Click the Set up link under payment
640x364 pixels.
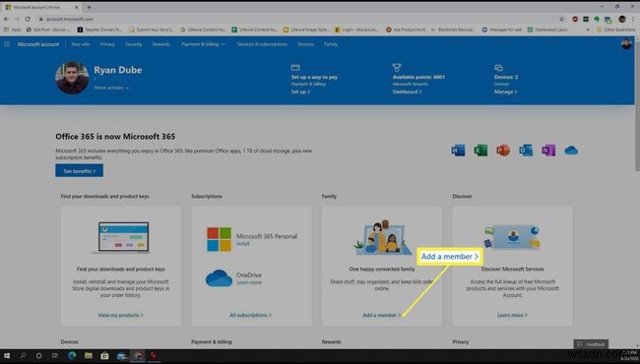pyautogui.click(x=300, y=91)
